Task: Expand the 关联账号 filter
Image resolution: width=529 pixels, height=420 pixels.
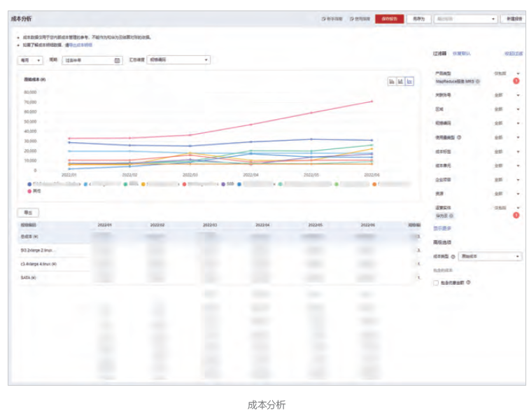Action: (x=518, y=95)
